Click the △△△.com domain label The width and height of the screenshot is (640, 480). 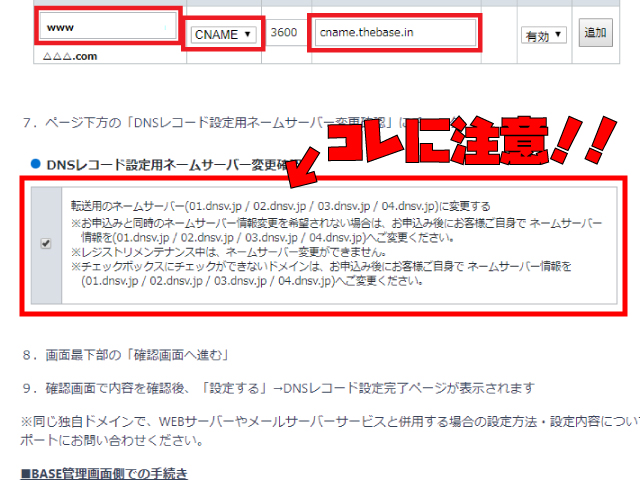click(71, 58)
